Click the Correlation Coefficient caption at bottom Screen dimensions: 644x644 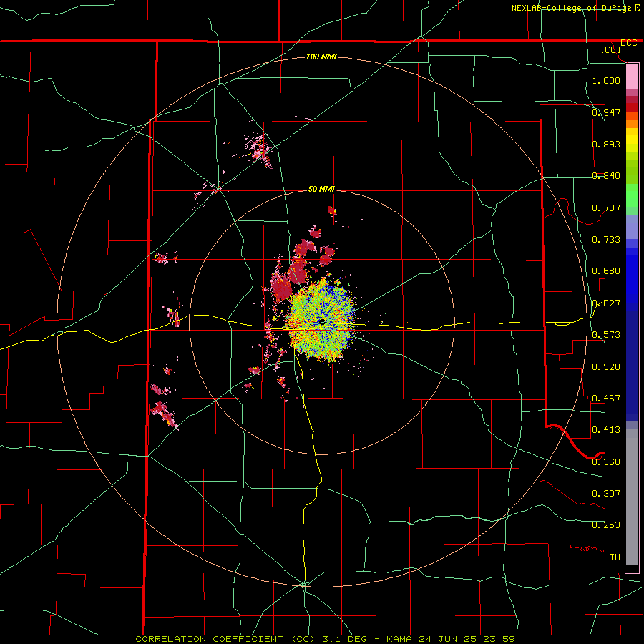tap(325, 639)
